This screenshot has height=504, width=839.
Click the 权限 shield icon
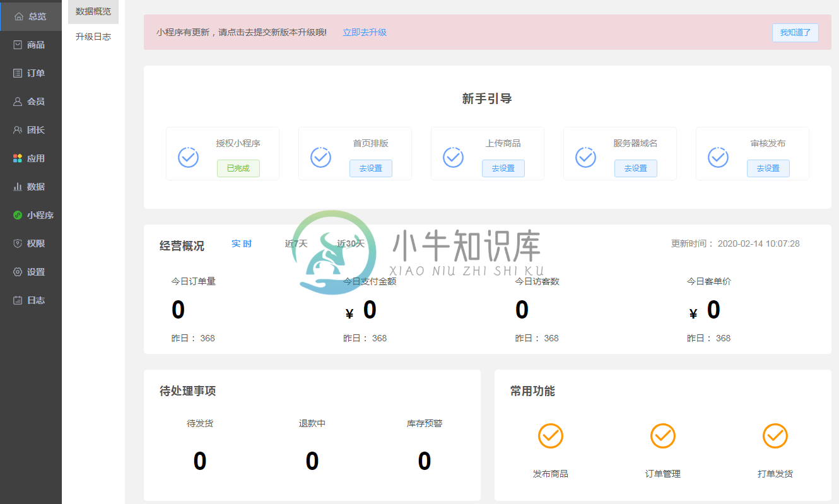click(x=18, y=243)
